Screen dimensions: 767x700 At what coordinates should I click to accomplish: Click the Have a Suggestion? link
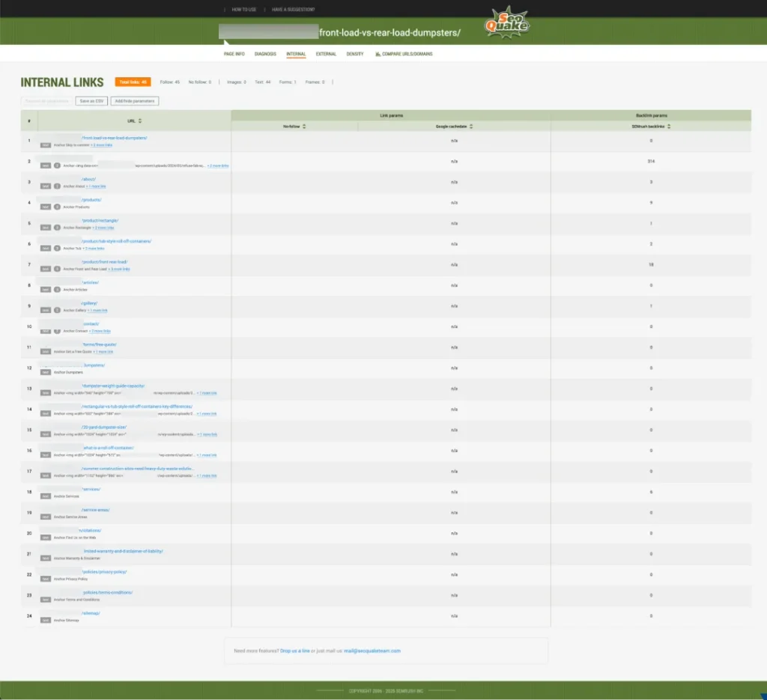point(294,10)
